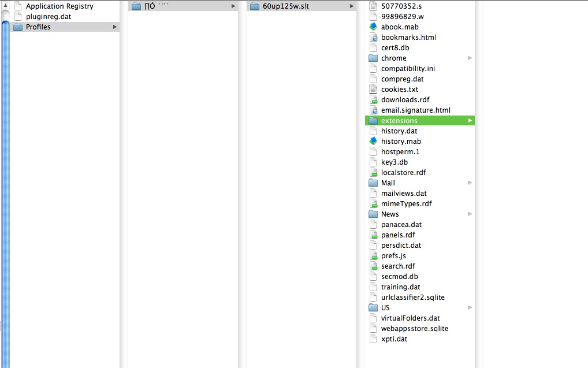Click the cookies.txt document icon
Screen dimensions: 588x368
(373, 90)
